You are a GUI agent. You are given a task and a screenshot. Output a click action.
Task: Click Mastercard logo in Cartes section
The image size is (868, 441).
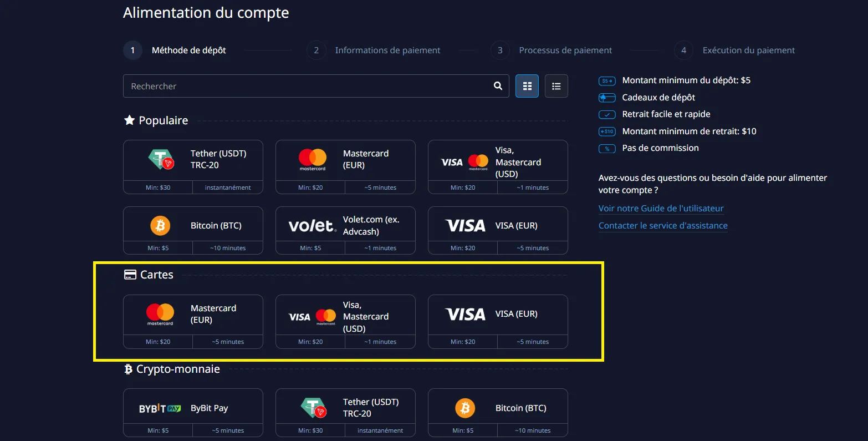[160, 315]
